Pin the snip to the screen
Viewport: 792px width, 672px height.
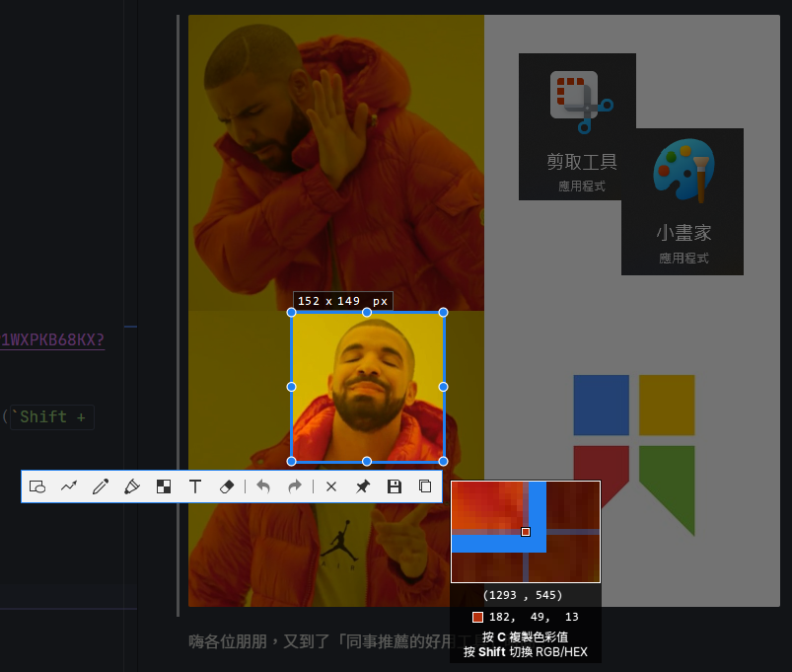pos(363,486)
